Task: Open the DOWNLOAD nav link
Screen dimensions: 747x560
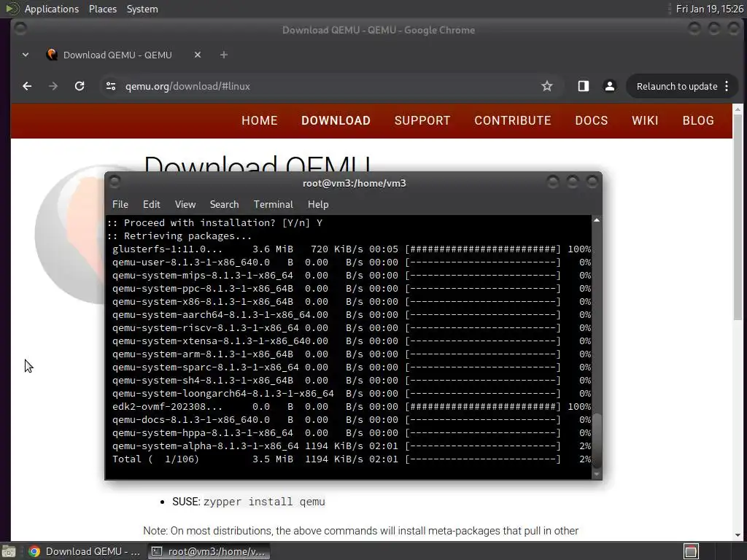Action: coord(336,120)
